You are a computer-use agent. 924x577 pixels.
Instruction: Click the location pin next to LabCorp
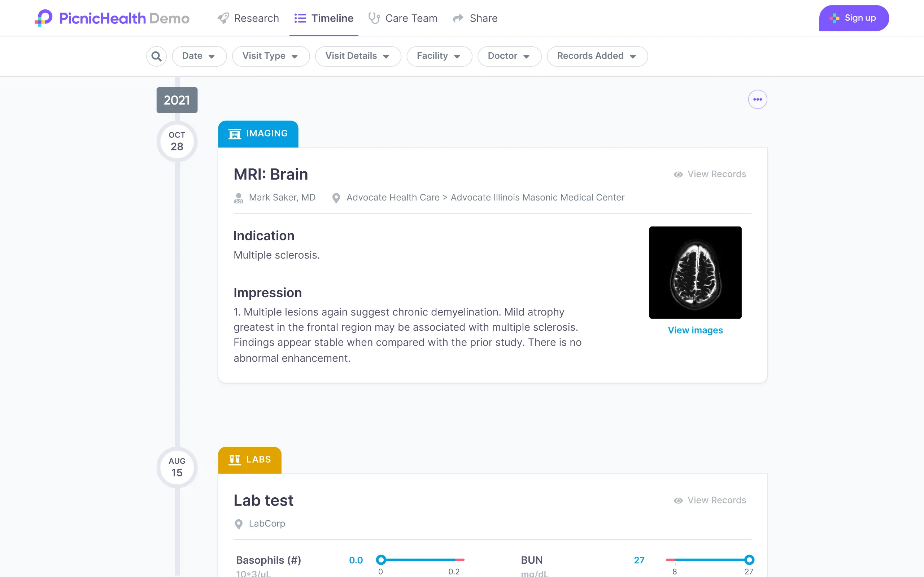click(x=239, y=524)
